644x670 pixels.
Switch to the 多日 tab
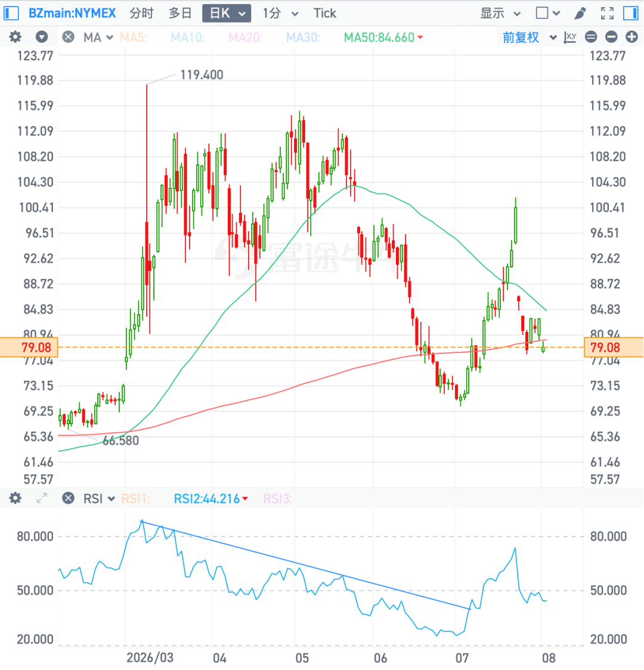(x=180, y=13)
